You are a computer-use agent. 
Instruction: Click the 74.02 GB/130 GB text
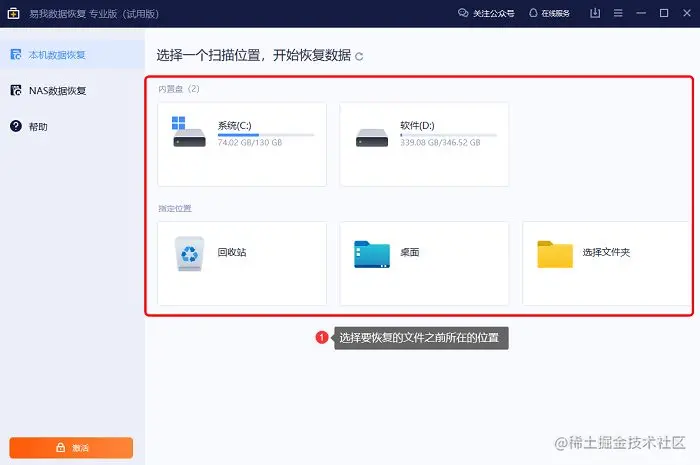coord(250,143)
